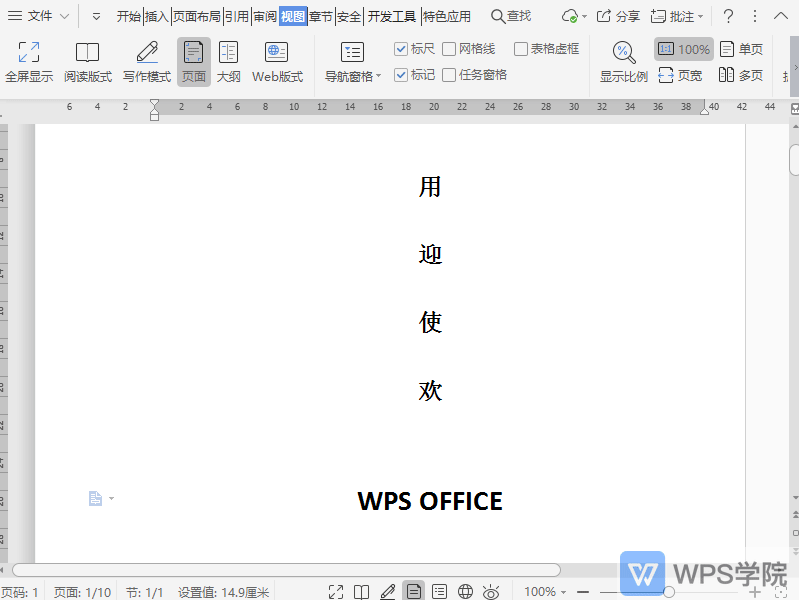Click page view icon in status bar

414,591
